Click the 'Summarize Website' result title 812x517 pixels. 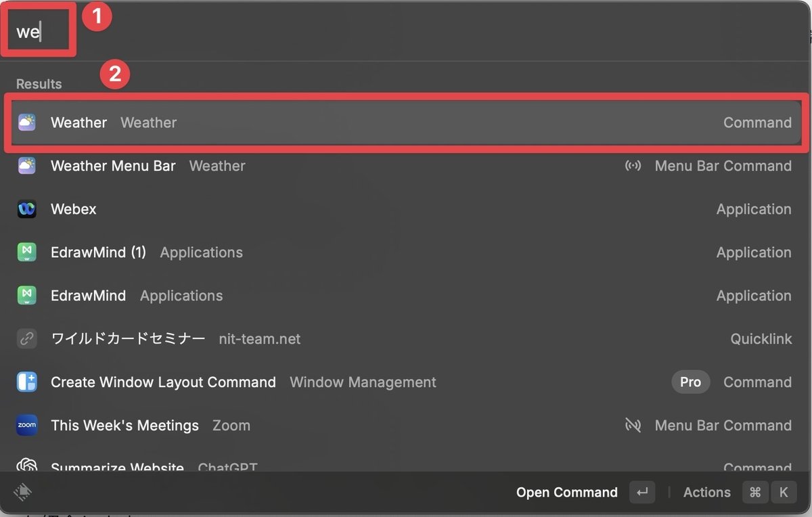tap(117, 466)
